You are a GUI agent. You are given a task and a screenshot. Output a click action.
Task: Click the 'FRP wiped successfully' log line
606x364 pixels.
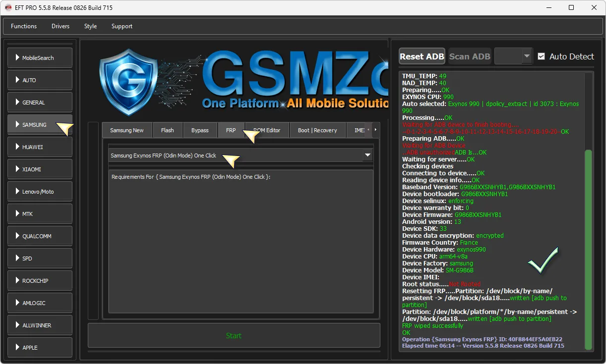pyautogui.click(x=432, y=326)
